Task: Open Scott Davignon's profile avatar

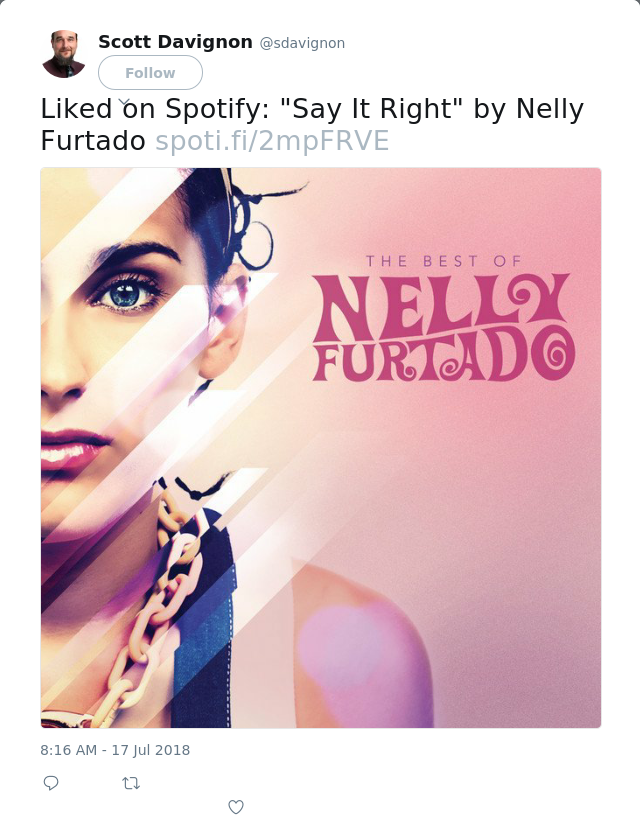Action: click(x=64, y=54)
